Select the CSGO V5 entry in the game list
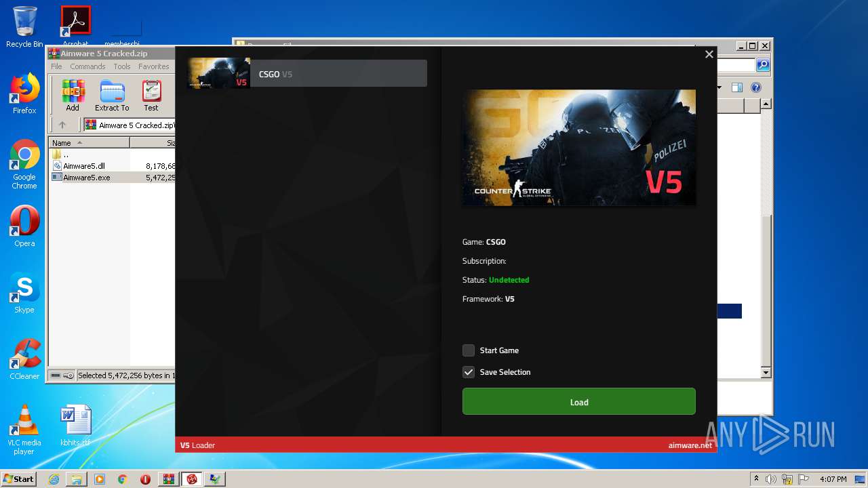Viewport: 868px width, 488px height. [x=307, y=73]
